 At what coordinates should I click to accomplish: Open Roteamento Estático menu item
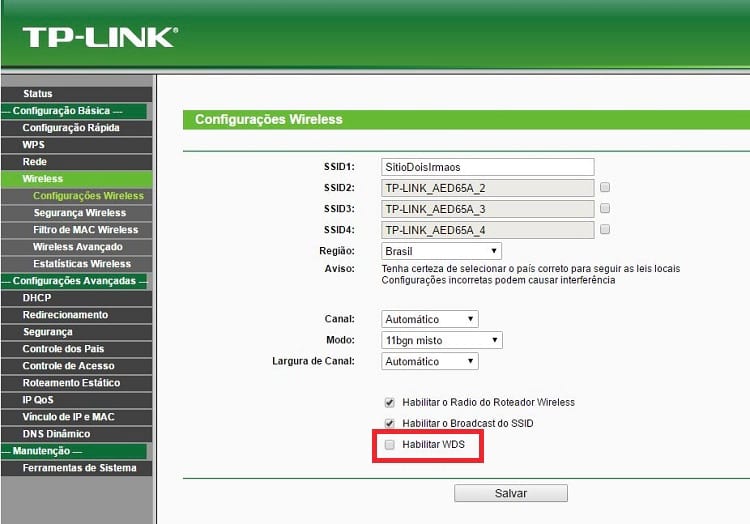click(x=77, y=382)
